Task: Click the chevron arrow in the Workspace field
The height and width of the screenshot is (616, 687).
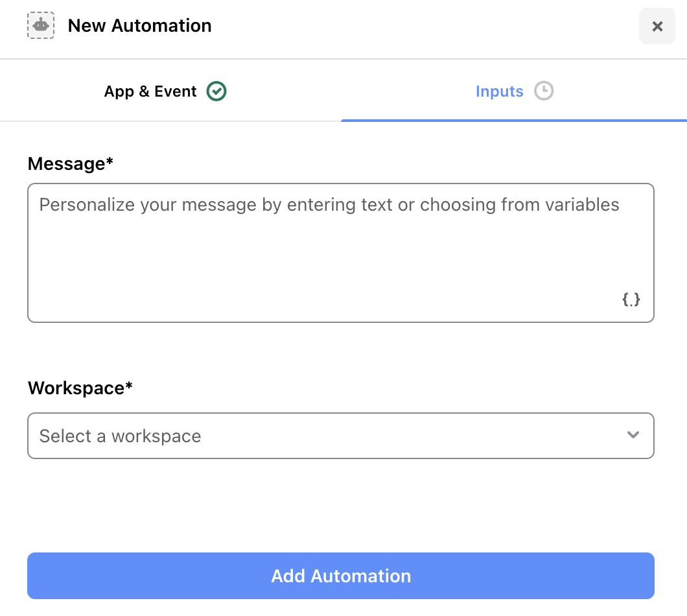Action: [x=633, y=435]
